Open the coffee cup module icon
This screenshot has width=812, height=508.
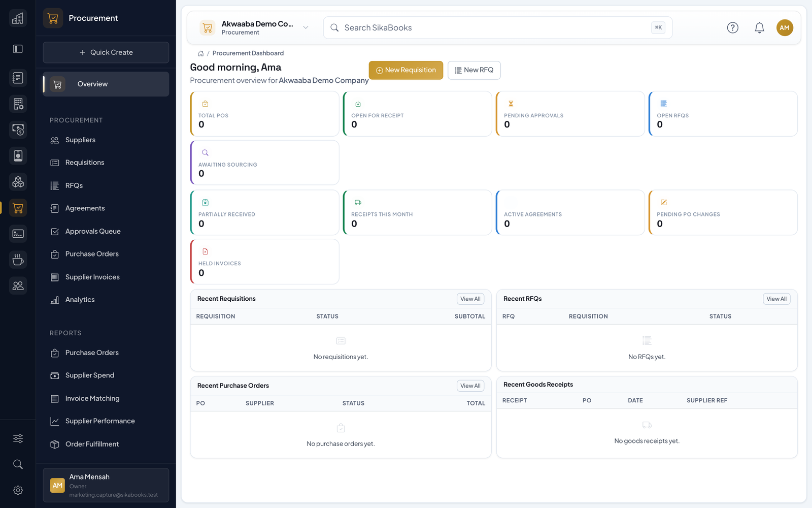18,260
